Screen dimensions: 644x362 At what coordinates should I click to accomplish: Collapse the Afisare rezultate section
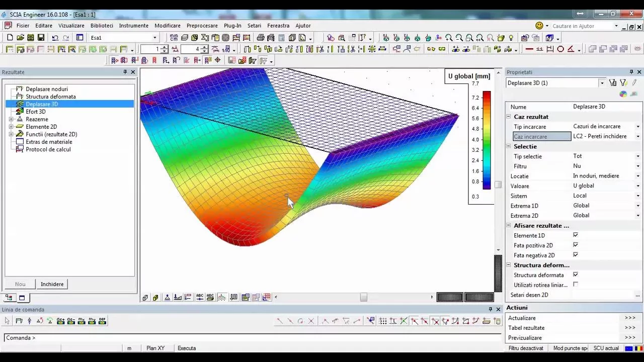[x=509, y=226]
